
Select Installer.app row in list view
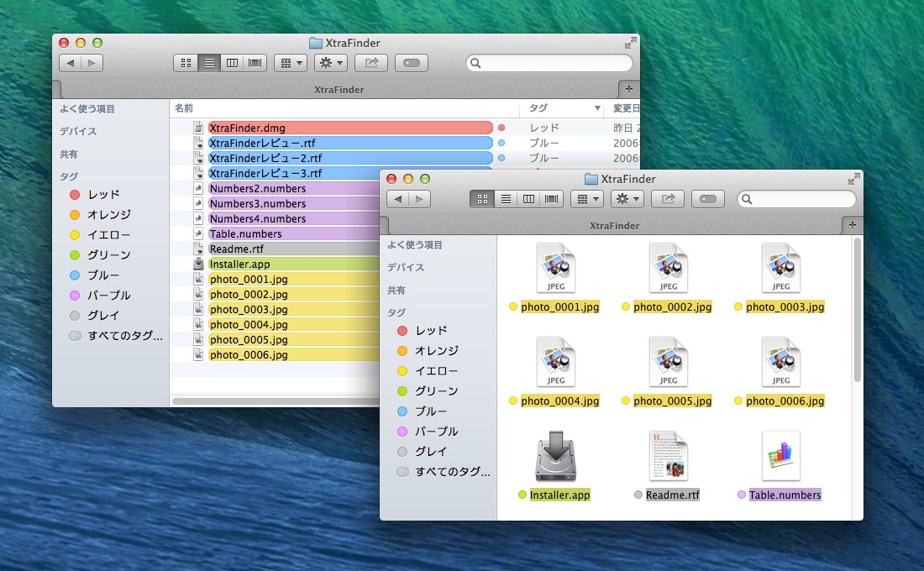(x=293, y=264)
